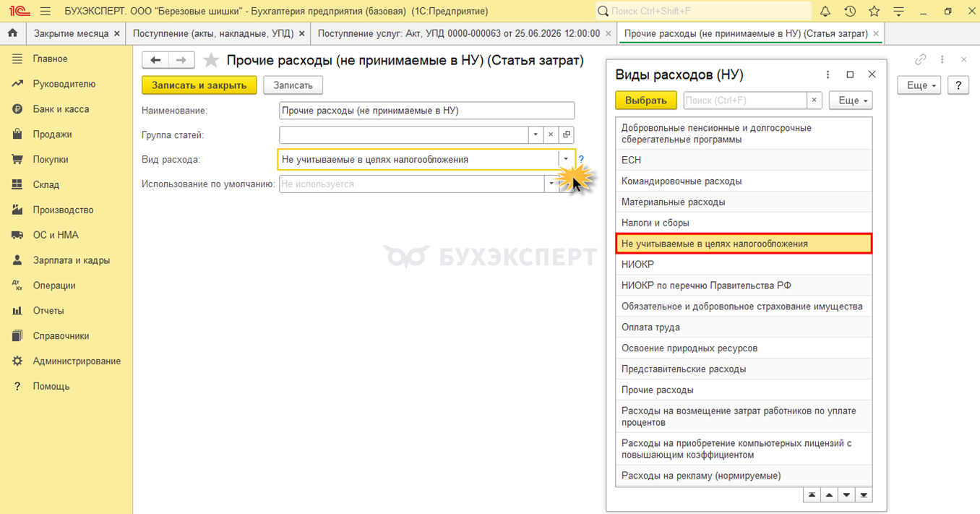Click the back arrow navigation button
This screenshot has width=980, height=514.
coord(155,60)
